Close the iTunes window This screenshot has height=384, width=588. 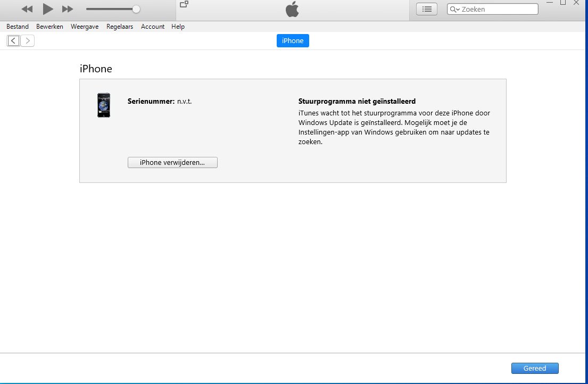pos(576,3)
